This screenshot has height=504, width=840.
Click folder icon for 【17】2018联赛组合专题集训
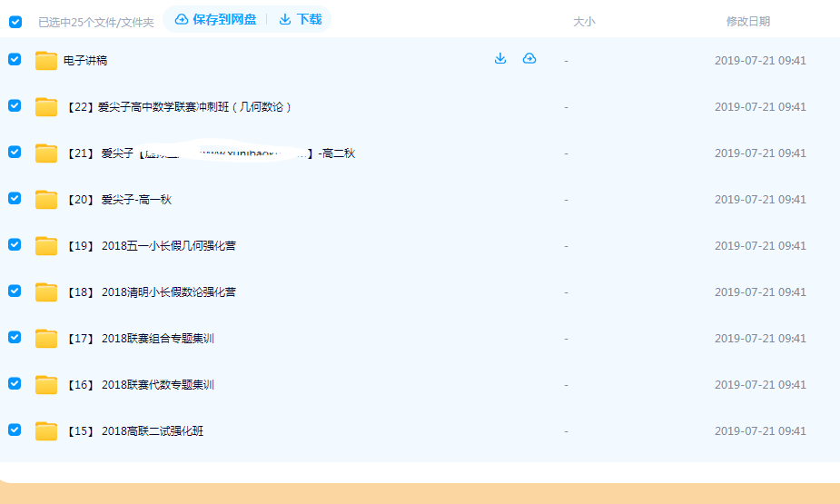click(x=46, y=339)
